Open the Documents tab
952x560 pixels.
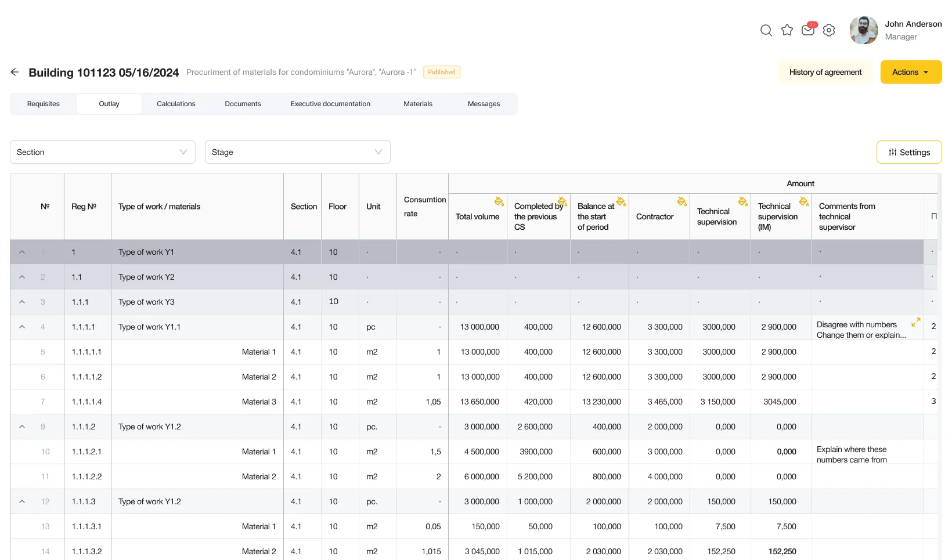[x=243, y=104]
